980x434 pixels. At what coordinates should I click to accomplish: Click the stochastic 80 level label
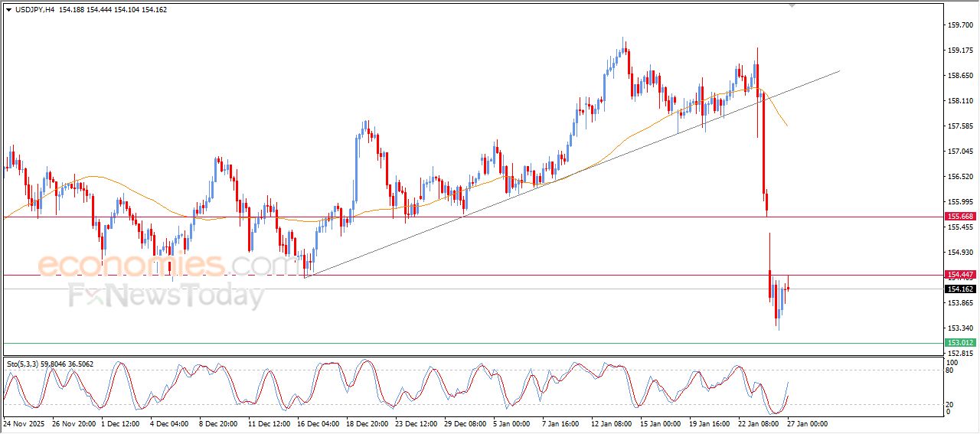[952, 370]
